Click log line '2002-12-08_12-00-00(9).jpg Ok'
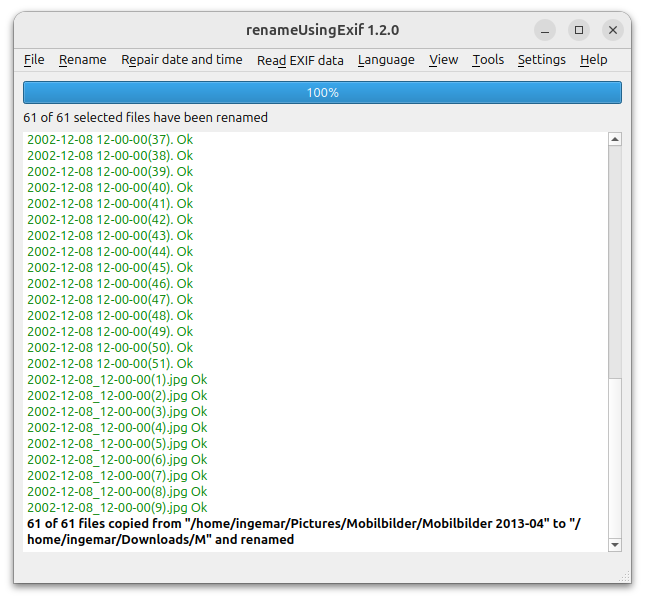 tap(117, 509)
